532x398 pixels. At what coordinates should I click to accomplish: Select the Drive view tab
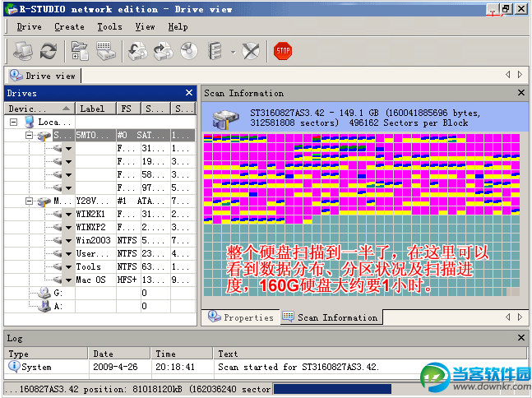(x=43, y=76)
